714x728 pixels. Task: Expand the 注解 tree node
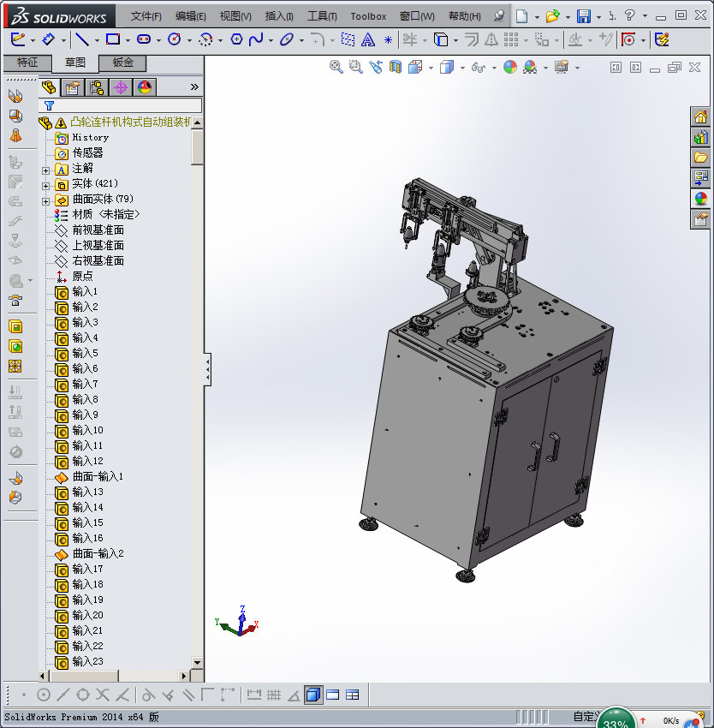(x=45, y=170)
